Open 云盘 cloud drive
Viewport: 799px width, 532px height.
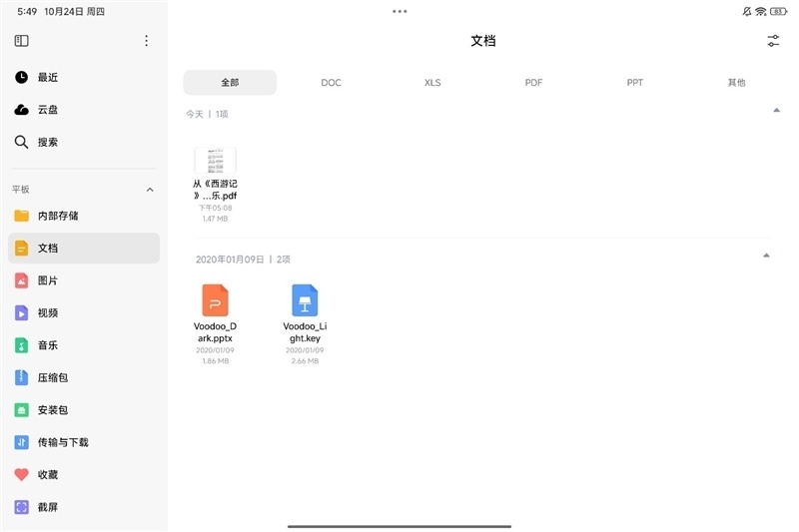coord(84,110)
